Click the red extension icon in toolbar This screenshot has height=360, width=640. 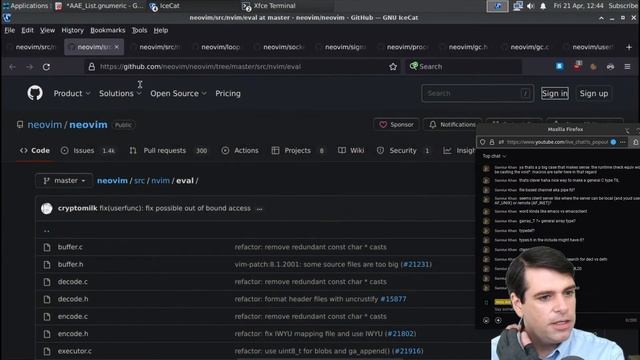[577, 66]
